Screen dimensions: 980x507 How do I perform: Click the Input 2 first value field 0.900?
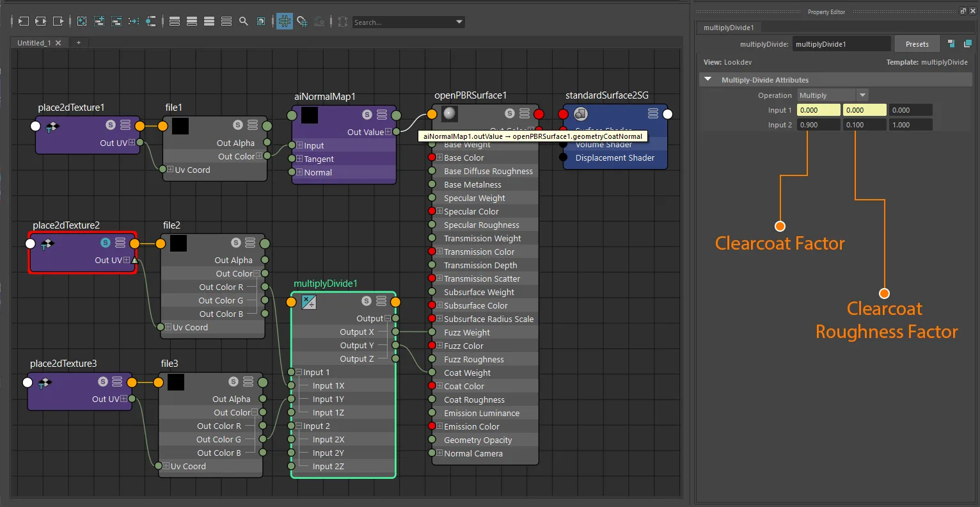pos(818,125)
